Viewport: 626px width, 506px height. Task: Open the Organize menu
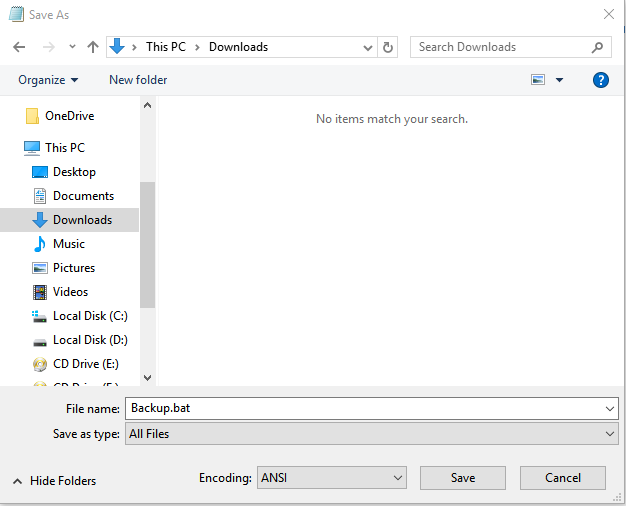(x=48, y=80)
